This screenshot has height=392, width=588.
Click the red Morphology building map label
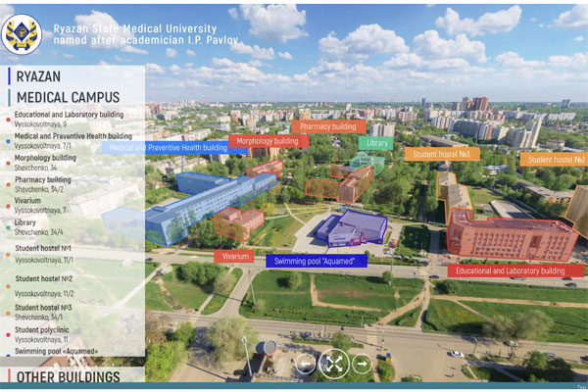268,141
